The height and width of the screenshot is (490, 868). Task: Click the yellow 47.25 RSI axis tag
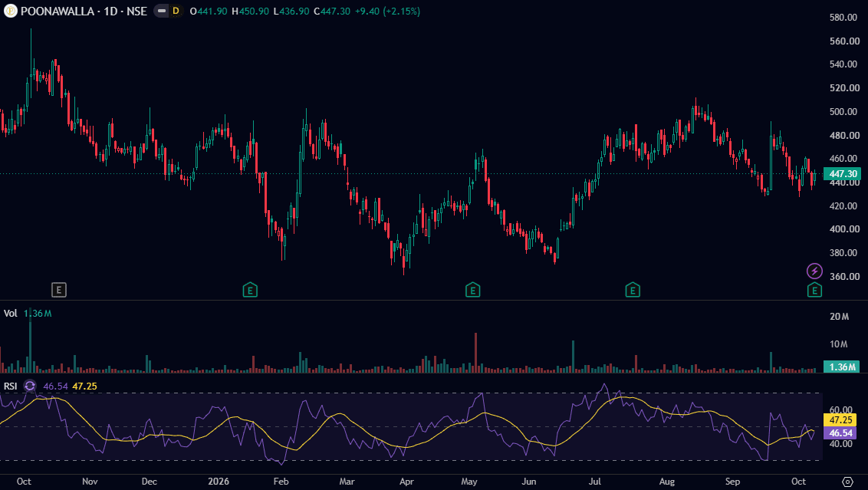(x=841, y=420)
